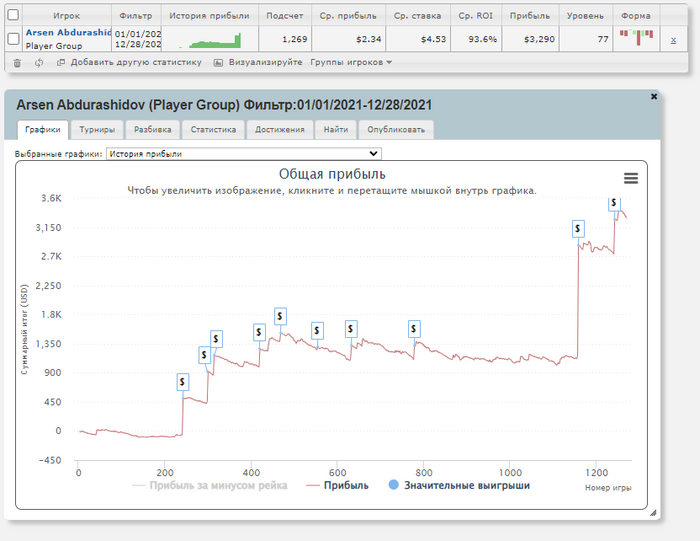
Task: Switch to the Турниры tab
Action: 97,129
